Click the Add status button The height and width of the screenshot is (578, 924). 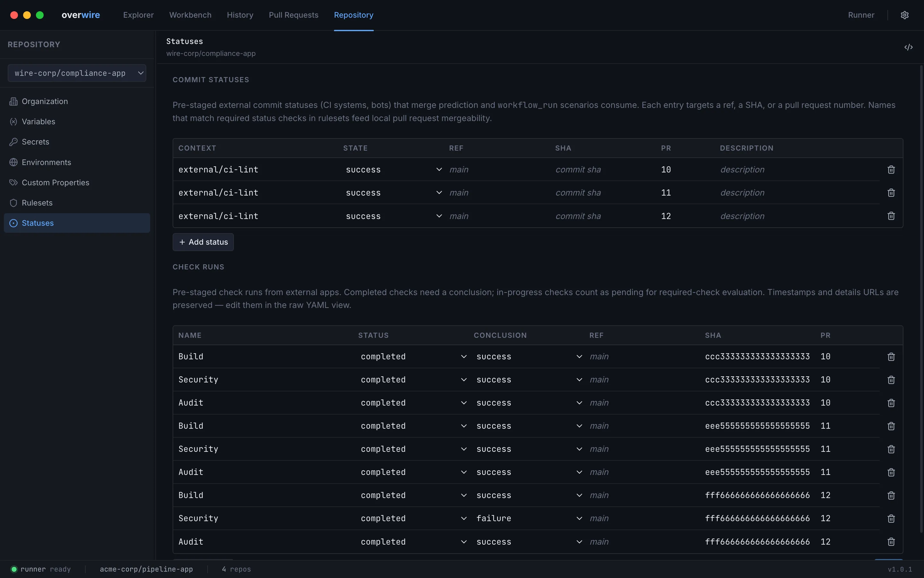coord(203,242)
